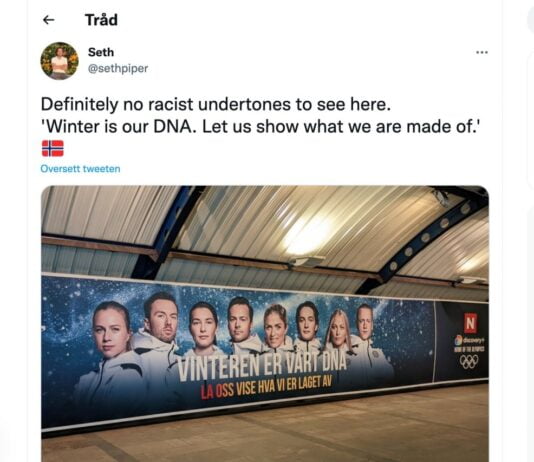Open Seth's profile via display name
534x462 pixels.
click(x=101, y=52)
